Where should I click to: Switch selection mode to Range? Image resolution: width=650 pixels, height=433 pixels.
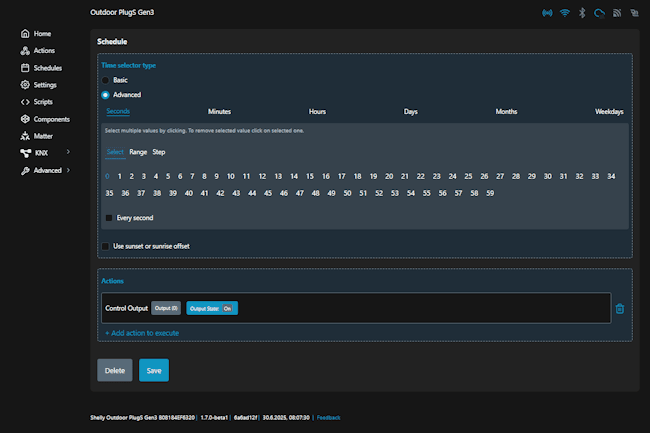point(138,152)
